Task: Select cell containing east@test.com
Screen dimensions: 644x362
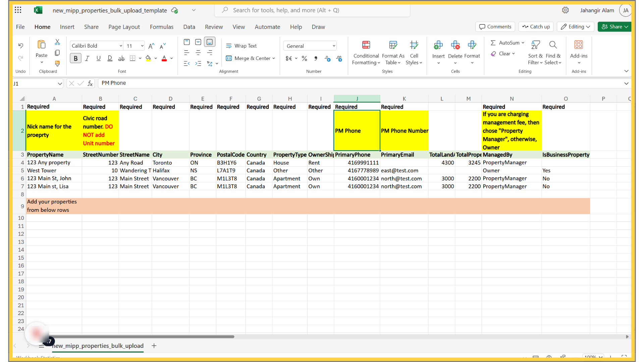Action: 404,170
